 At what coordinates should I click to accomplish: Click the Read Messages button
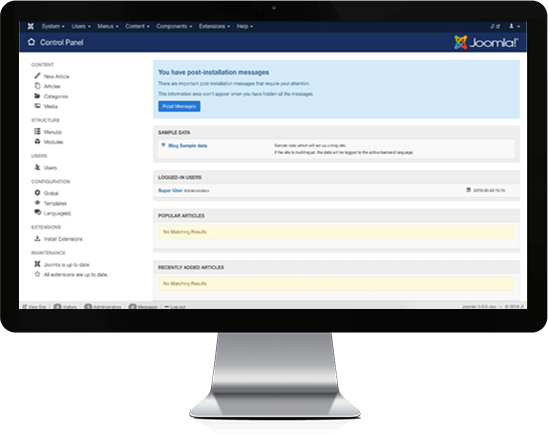179,106
